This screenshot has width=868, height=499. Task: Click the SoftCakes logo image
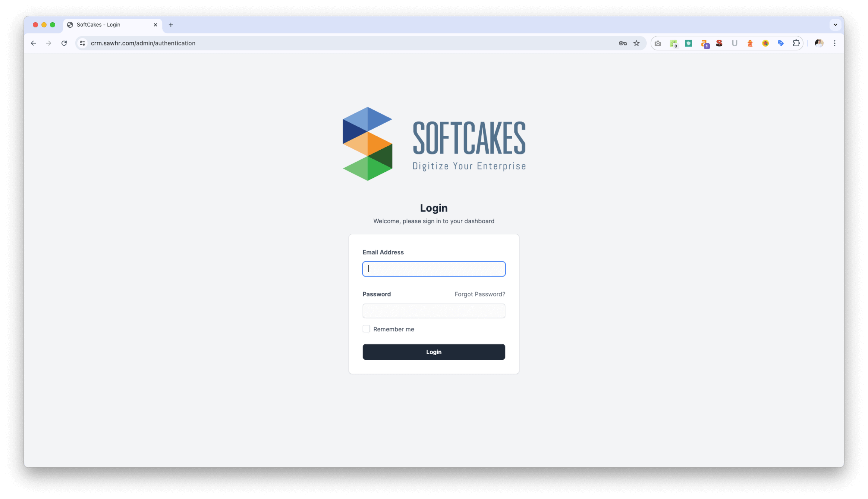[434, 144]
